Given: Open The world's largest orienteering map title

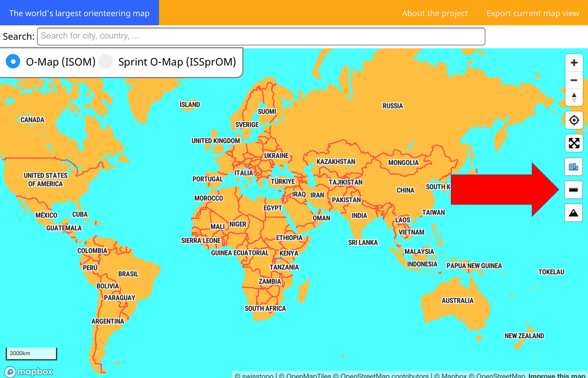Looking at the screenshot, I should pos(79,13).
